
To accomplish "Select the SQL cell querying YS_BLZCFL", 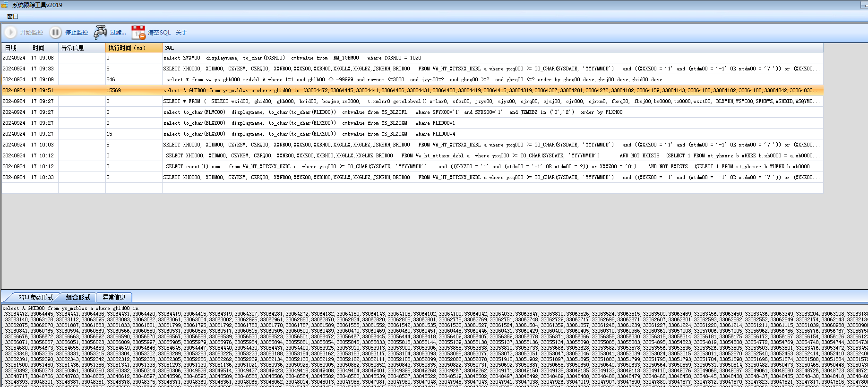I will pos(492,112).
